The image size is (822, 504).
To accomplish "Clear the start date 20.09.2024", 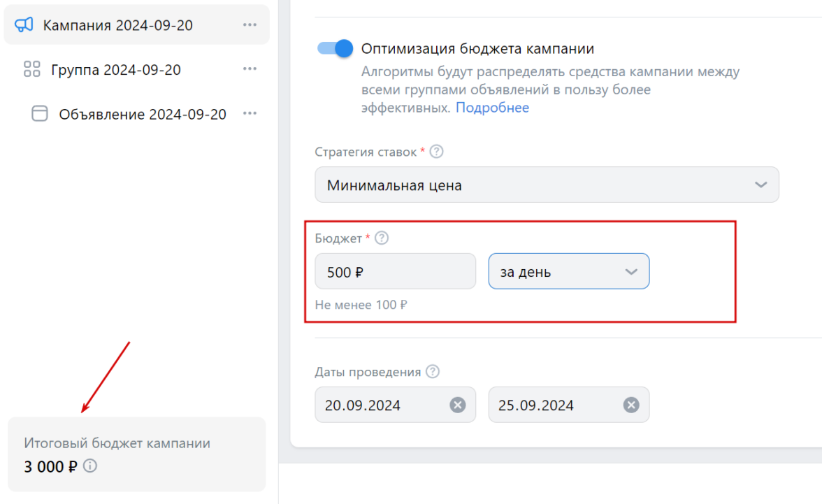I will pos(457,405).
